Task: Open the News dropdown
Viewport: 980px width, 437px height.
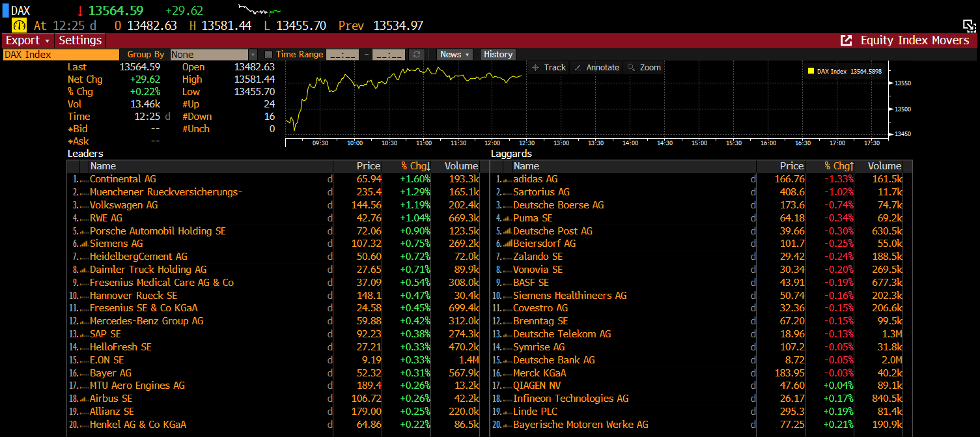Action: pos(454,55)
